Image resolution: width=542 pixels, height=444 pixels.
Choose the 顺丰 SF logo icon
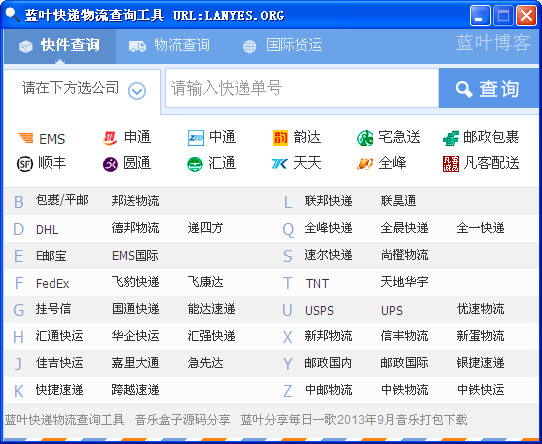click(x=25, y=164)
